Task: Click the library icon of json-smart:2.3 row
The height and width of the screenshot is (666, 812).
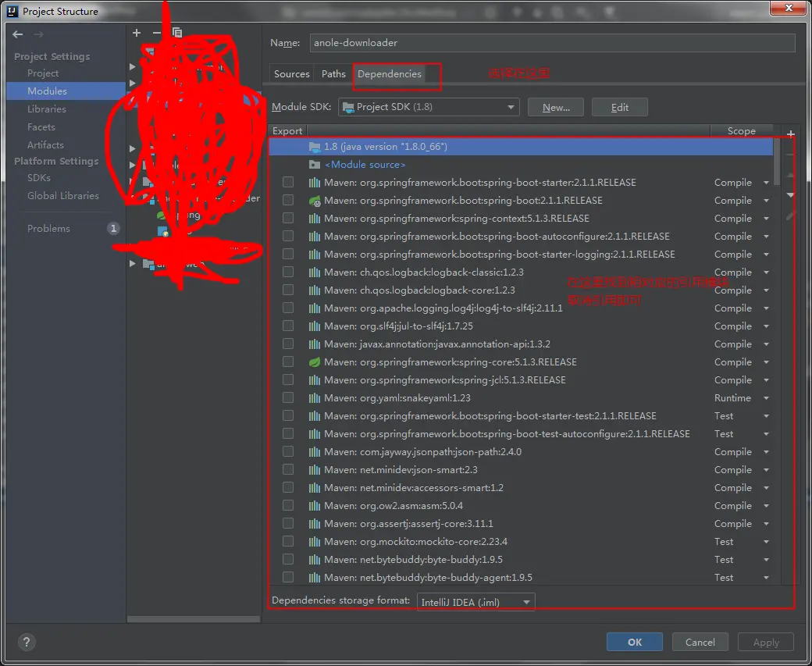Action: point(315,470)
